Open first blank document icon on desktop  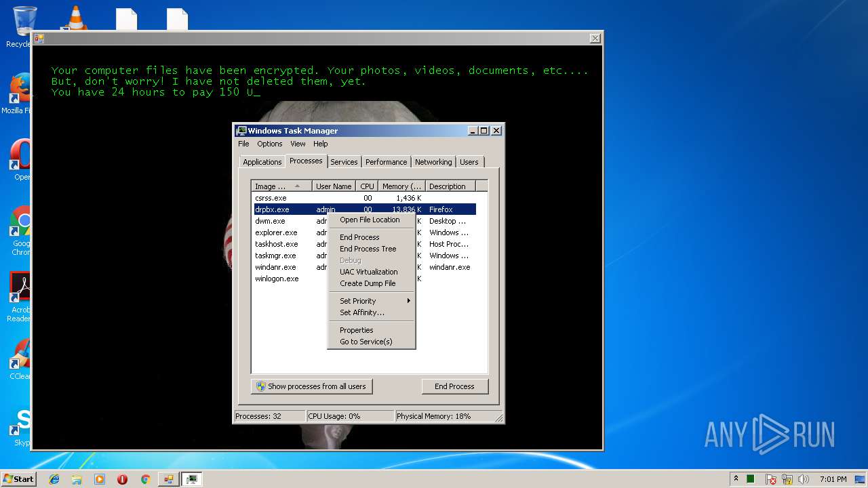pyautogui.click(x=126, y=19)
